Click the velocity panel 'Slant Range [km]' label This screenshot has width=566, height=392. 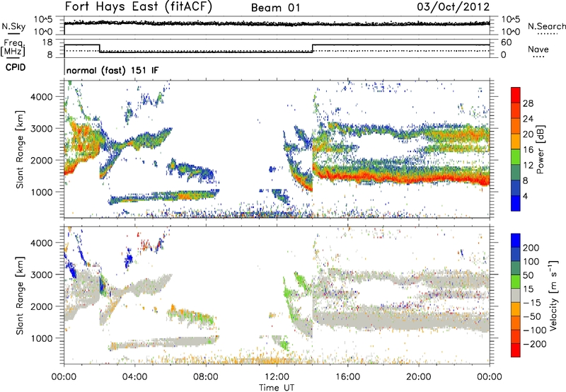[20, 295]
